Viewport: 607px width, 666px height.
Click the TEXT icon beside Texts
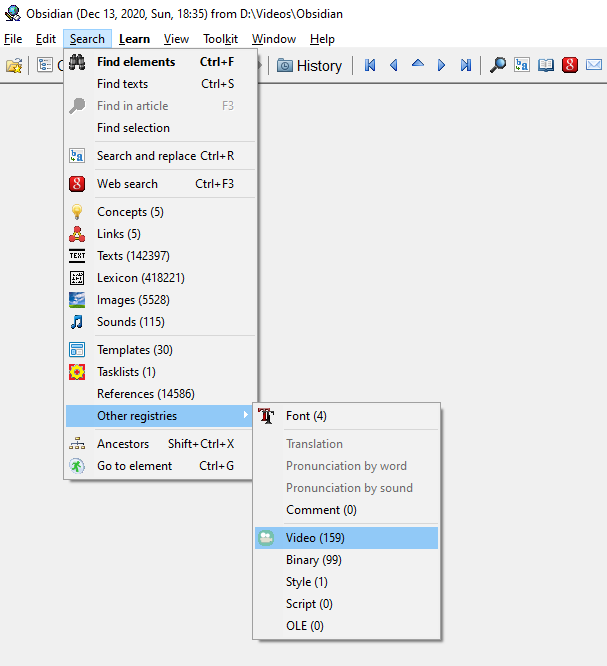point(77,256)
